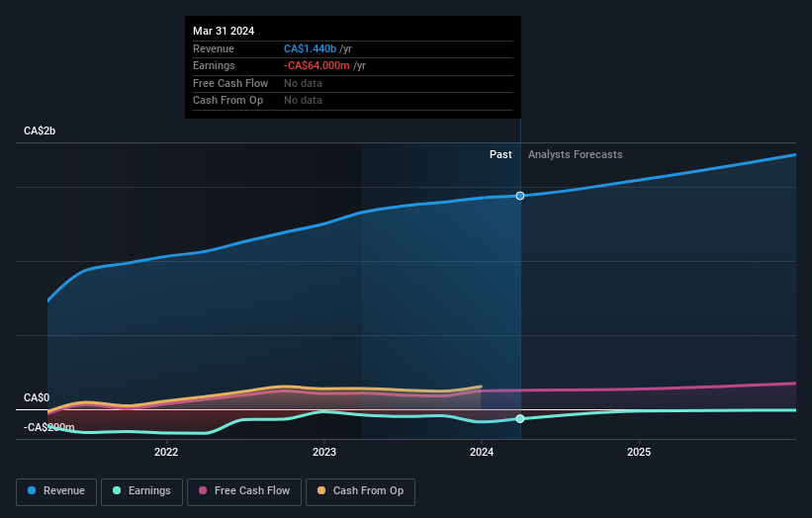
Task: Toggle the Free Cash Flow legend button
Action: [244, 491]
